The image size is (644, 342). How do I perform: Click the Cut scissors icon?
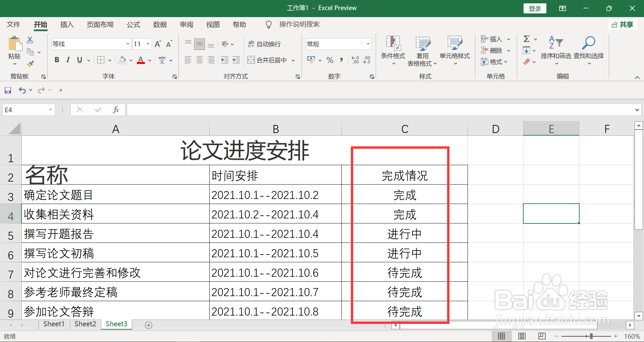point(30,40)
